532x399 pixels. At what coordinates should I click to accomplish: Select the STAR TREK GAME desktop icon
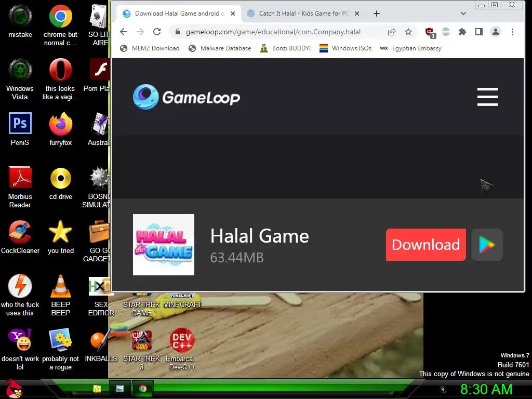pos(141,304)
